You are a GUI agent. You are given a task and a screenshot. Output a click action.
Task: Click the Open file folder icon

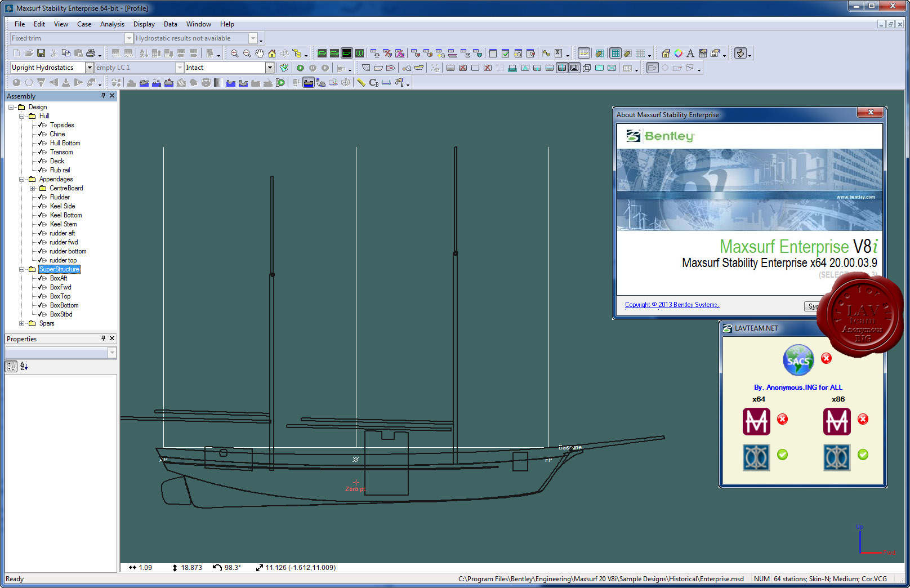pyautogui.click(x=29, y=53)
